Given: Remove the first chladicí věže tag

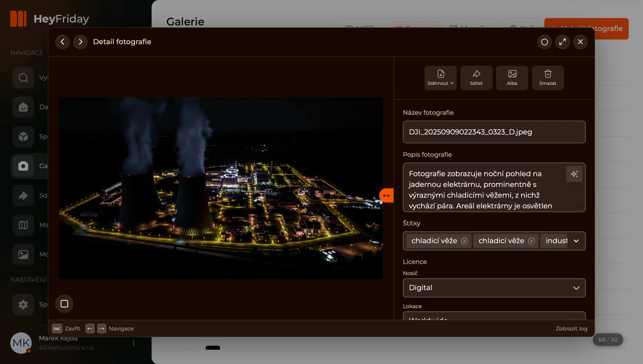Looking at the screenshot, I should pyautogui.click(x=464, y=241).
